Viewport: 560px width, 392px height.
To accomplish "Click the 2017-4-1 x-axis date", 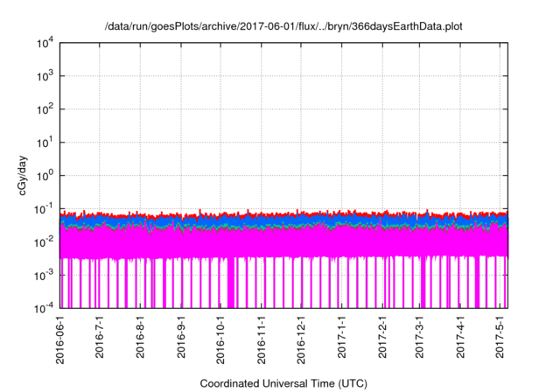I will pyautogui.click(x=460, y=337).
